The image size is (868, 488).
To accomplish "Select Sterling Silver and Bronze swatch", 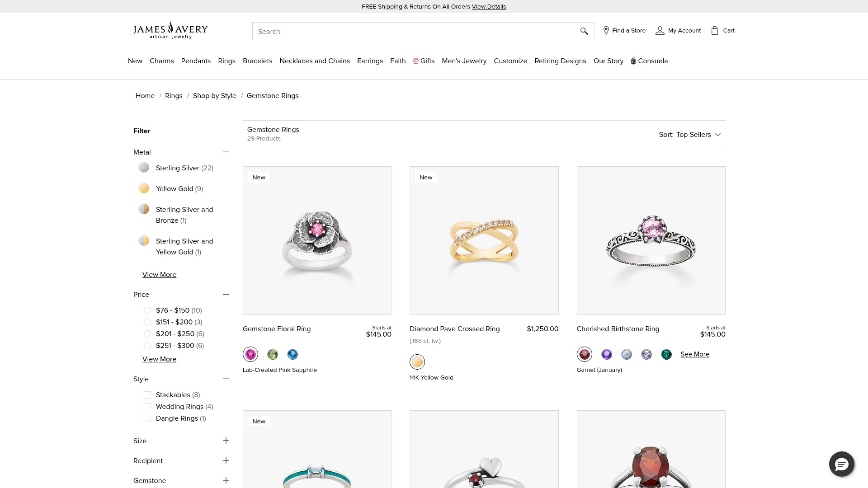I will pyautogui.click(x=144, y=209).
